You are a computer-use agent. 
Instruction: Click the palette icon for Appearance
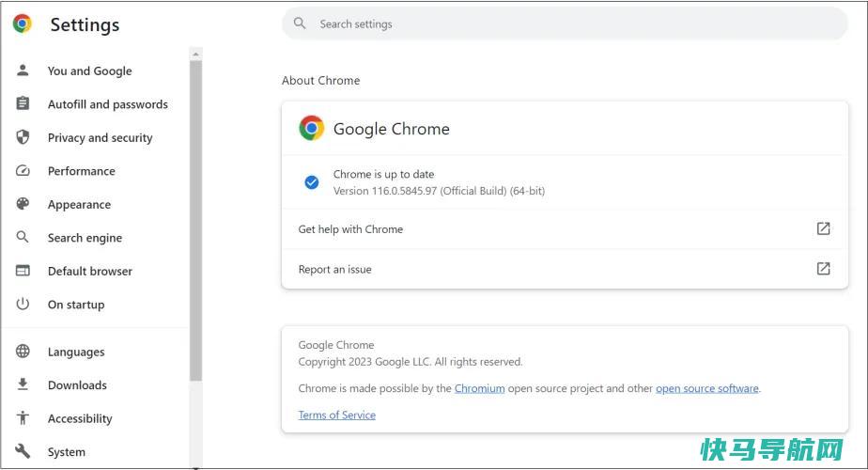[23, 204]
